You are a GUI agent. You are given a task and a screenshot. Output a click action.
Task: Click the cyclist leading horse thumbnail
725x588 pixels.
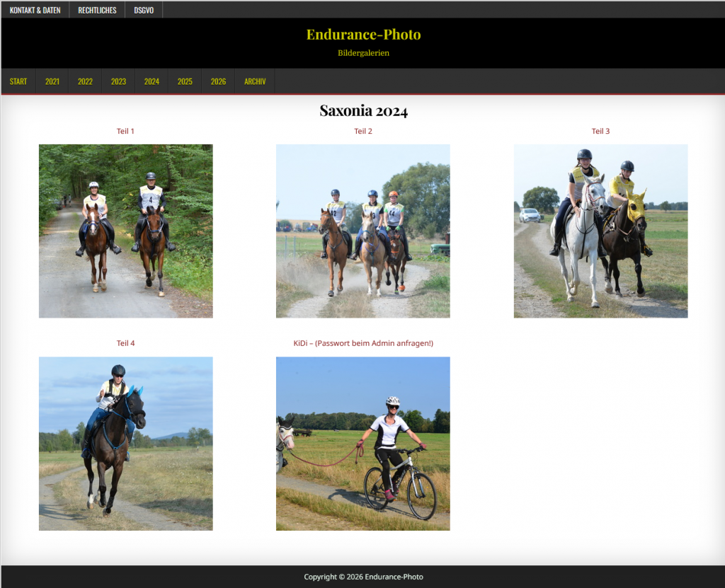pyautogui.click(x=363, y=443)
